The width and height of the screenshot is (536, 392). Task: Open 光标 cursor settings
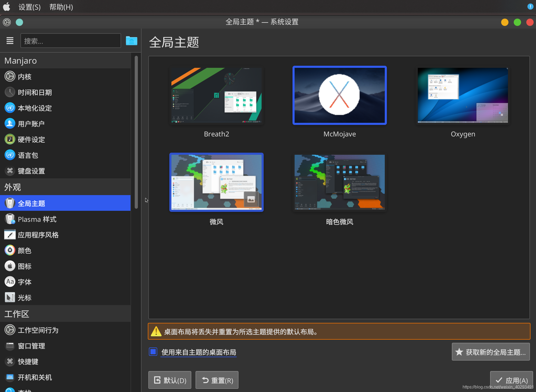tap(10, 297)
